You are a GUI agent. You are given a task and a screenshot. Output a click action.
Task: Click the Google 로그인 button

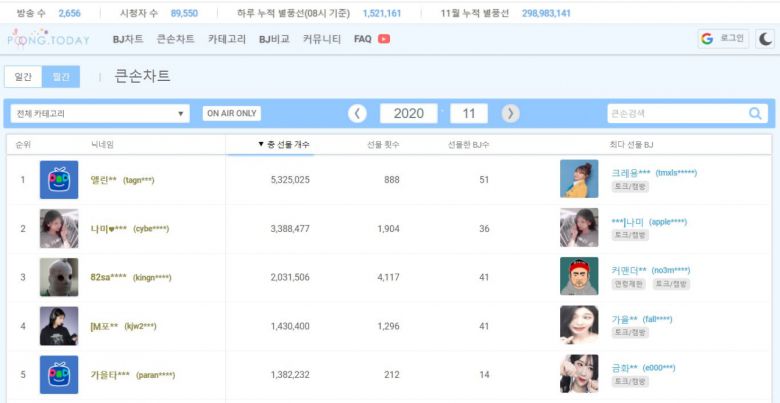[722, 39]
